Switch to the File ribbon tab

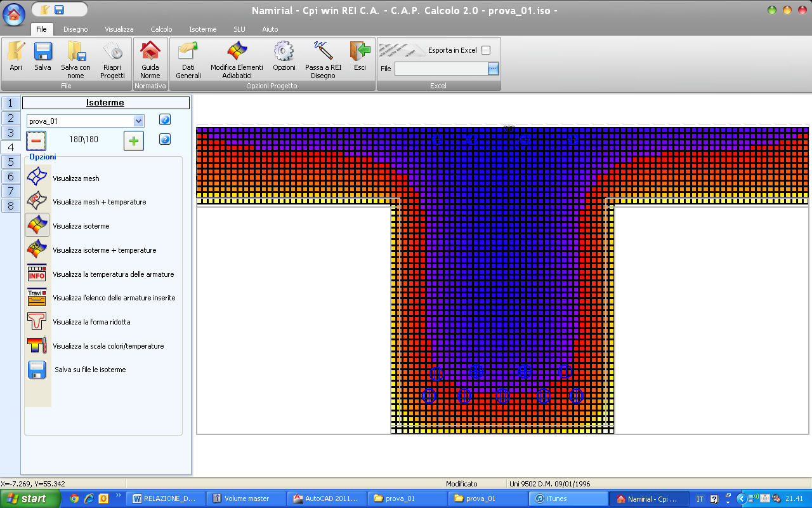41,29
